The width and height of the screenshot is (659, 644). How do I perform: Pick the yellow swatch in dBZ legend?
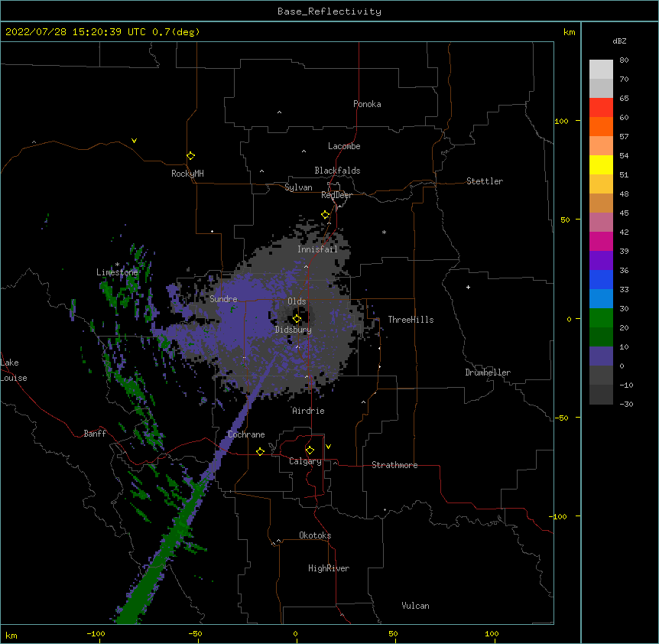(x=601, y=164)
